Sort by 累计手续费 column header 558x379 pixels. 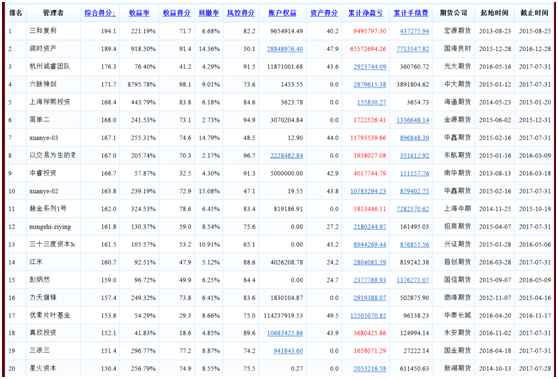(x=411, y=13)
